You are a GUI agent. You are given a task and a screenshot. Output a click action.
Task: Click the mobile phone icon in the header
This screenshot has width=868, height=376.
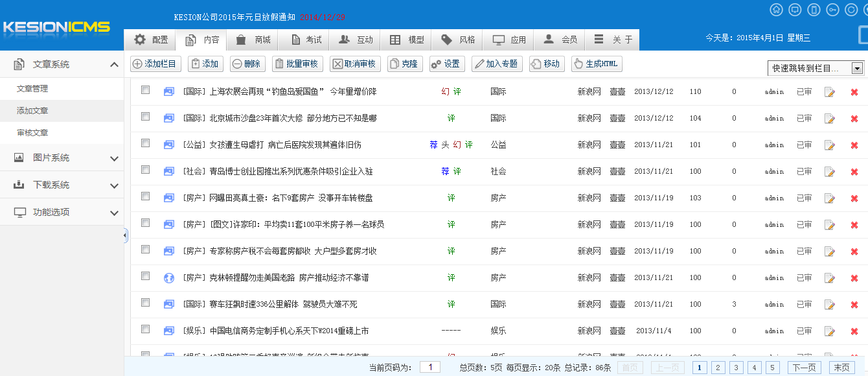[813, 9]
